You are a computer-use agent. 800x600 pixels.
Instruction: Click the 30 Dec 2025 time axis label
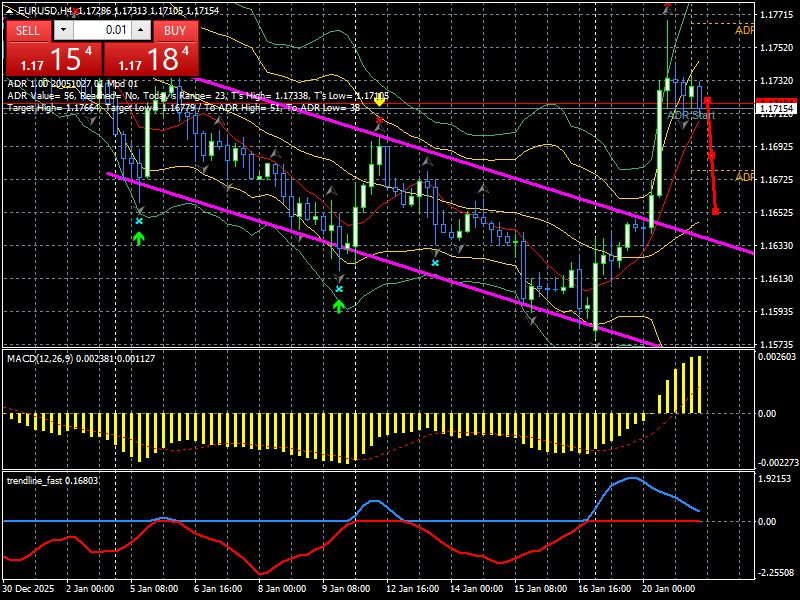pyautogui.click(x=28, y=588)
